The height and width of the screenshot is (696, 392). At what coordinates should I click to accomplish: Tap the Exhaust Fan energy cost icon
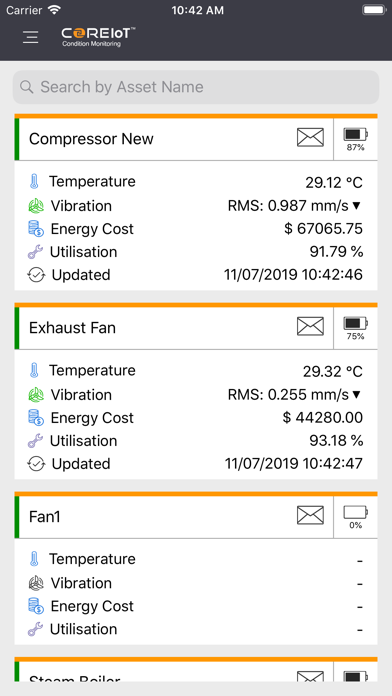tap(36, 418)
